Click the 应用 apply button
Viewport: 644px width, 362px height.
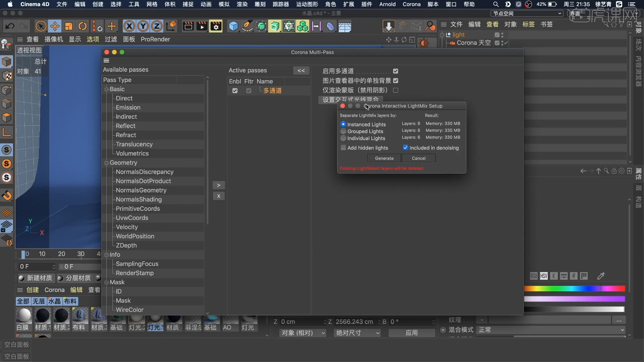pos(412,333)
